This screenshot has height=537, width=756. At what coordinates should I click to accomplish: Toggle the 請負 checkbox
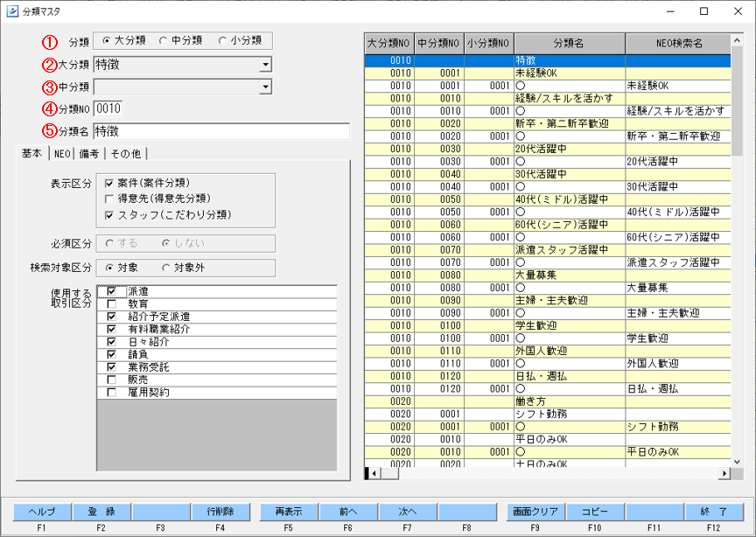pos(111,355)
